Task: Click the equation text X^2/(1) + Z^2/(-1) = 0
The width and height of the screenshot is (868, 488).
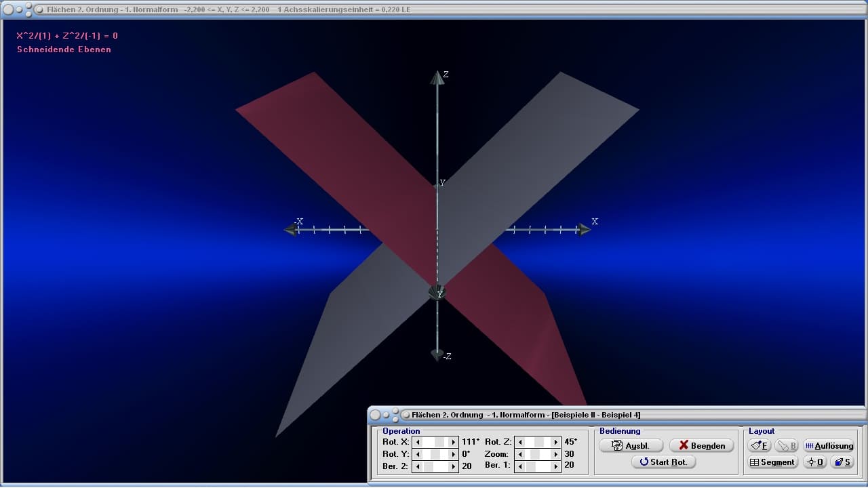Action: click(x=67, y=36)
